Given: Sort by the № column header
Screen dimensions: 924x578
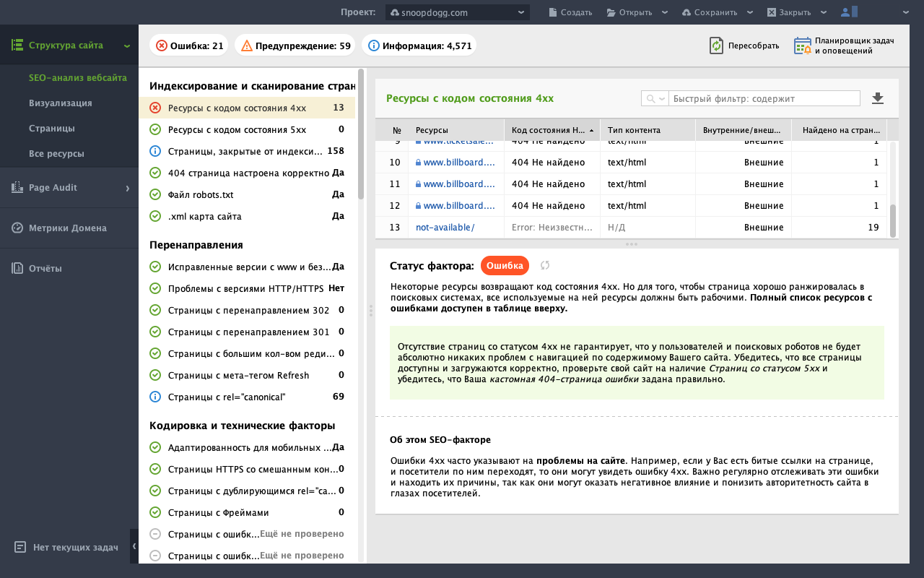Looking at the screenshot, I should click(x=392, y=130).
